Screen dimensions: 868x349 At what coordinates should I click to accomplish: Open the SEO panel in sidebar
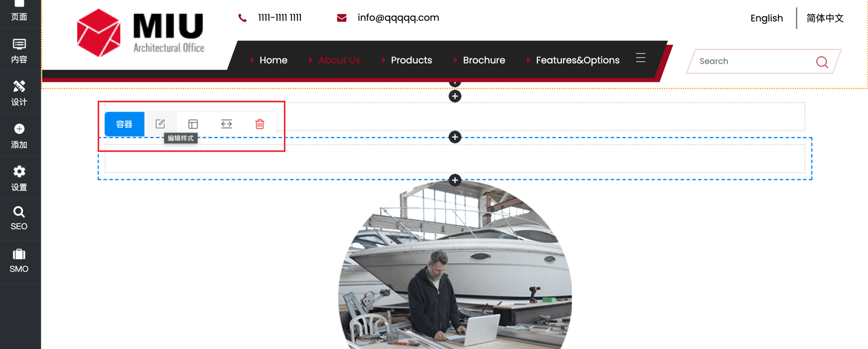[19, 218]
